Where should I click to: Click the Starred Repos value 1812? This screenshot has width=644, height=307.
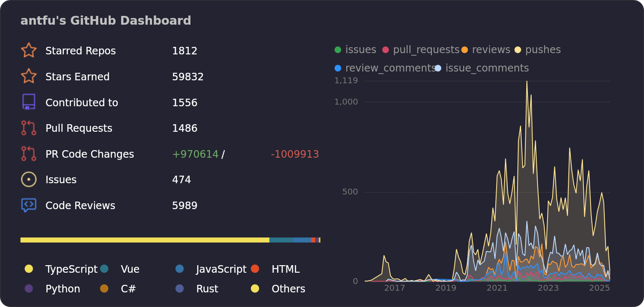click(x=185, y=51)
